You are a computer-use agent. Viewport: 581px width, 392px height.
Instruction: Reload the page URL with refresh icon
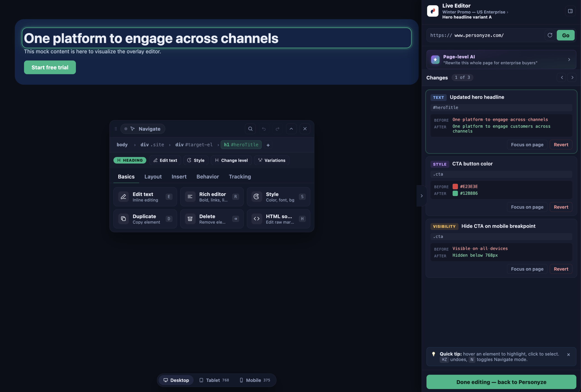click(550, 35)
